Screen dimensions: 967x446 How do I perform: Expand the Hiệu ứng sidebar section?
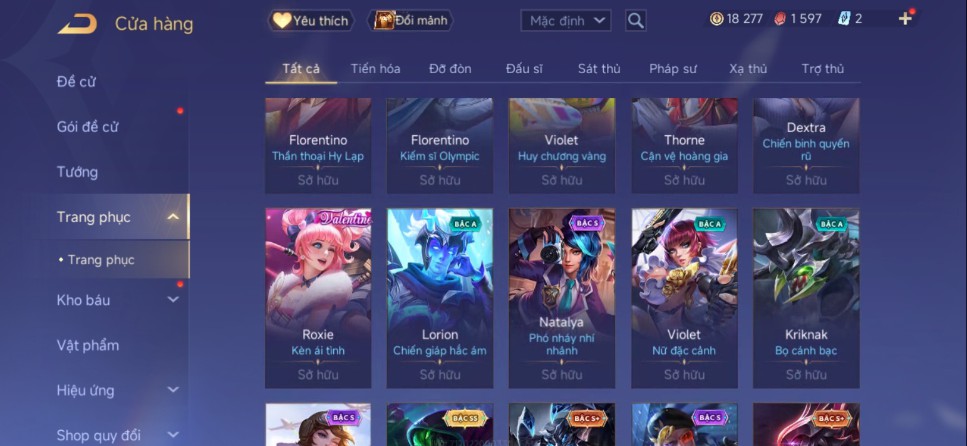[x=173, y=390]
